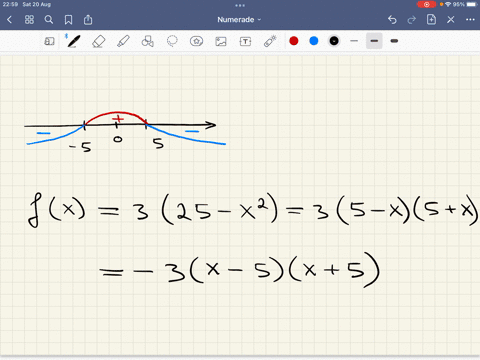The height and width of the screenshot is (360, 480).
Task: Open the more options ellipsis menu
Action: [x=470, y=20]
